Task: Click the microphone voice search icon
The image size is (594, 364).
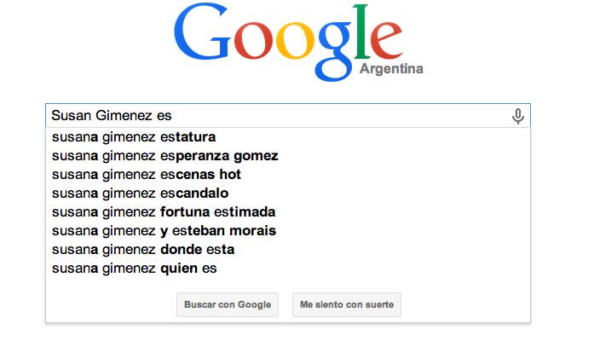Action: (x=518, y=116)
